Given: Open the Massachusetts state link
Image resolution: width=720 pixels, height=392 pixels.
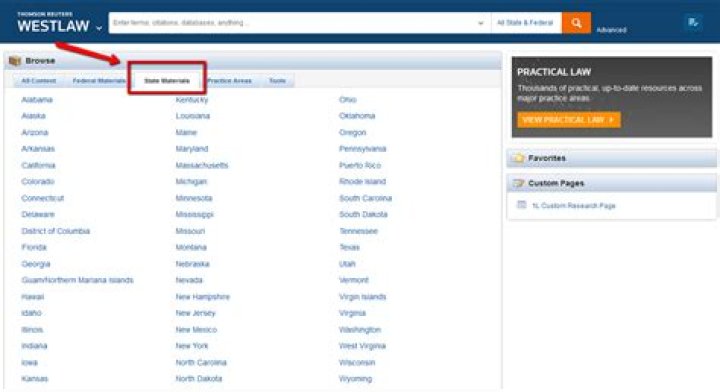Looking at the screenshot, I should 202,165.
